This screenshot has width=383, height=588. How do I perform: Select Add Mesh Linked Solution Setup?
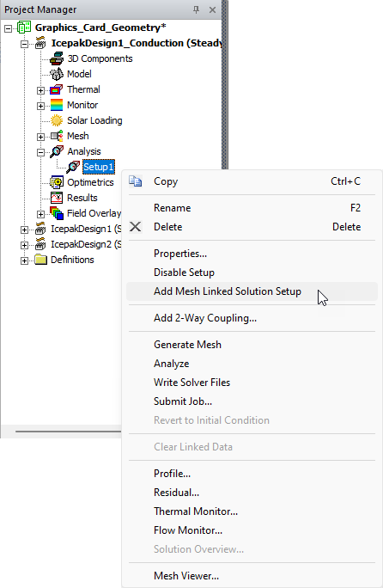click(252, 291)
